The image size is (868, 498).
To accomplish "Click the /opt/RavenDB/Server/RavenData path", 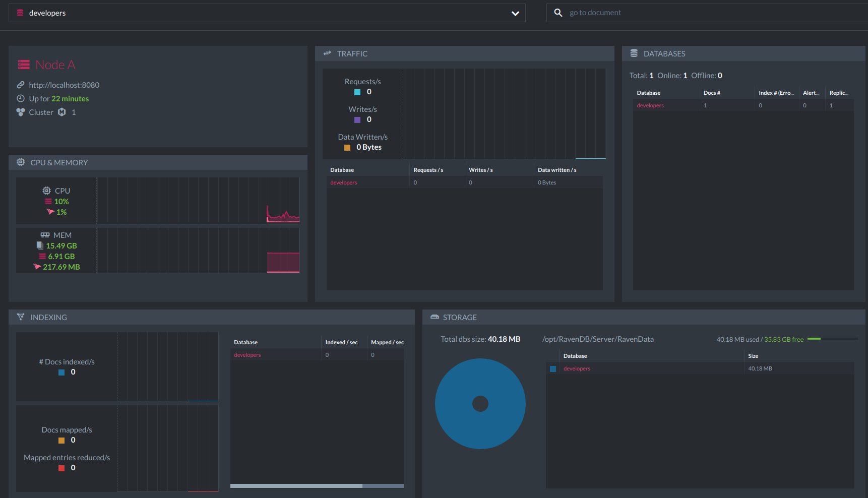I will (598, 339).
